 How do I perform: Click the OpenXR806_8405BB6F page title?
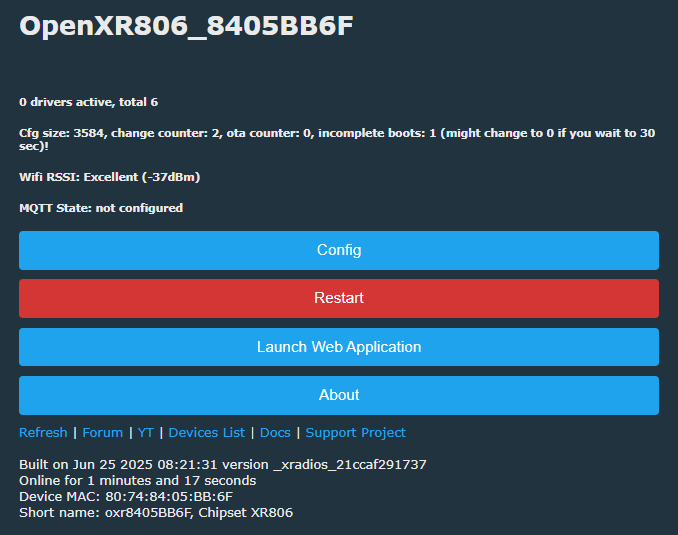(186, 26)
